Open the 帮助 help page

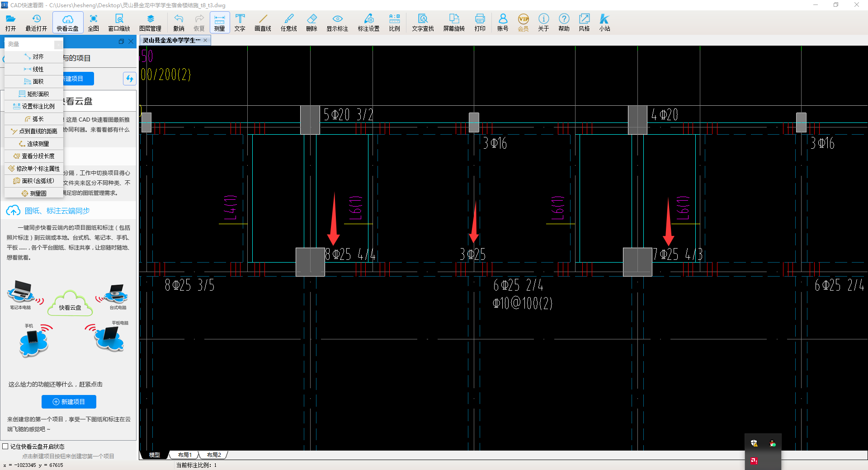coord(564,23)
